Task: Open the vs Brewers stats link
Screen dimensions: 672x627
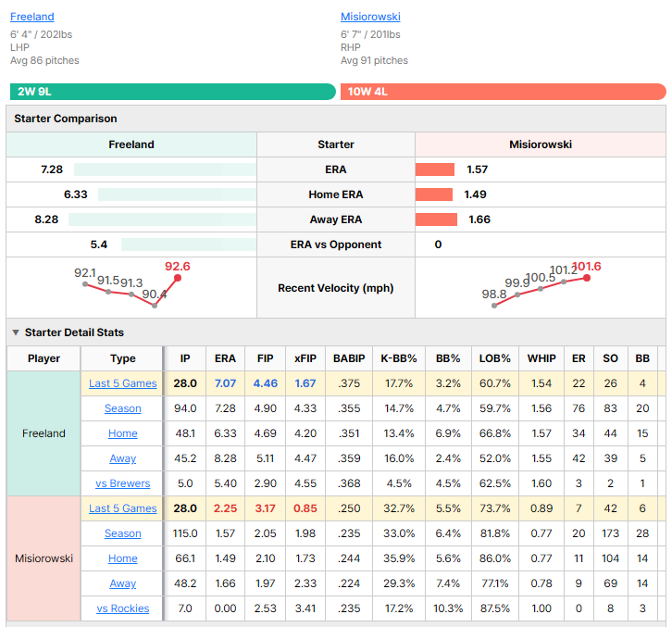Action: [122, 483]
